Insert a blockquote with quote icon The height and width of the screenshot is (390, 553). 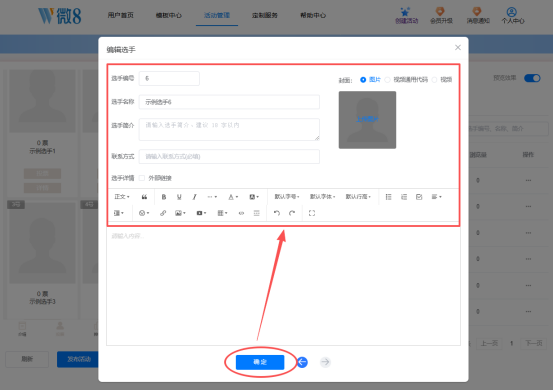point(144,197)
